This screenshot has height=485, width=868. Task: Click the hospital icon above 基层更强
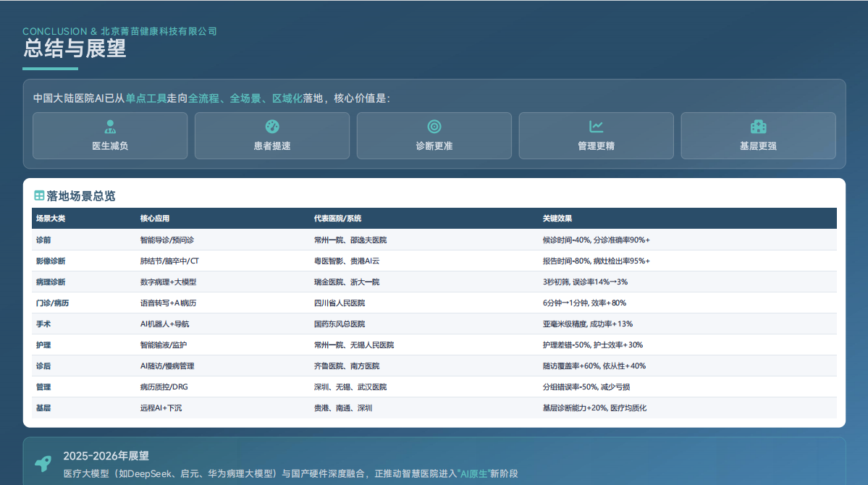coord(758,127)
